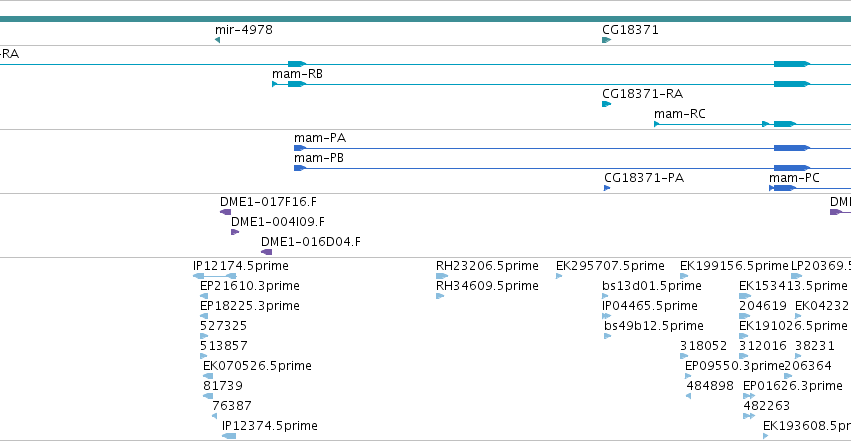Click the bs49b12.5prime EST arrow
Viewport: 851px width, 441px height.
pyautogui.click(x=608, y=336)
